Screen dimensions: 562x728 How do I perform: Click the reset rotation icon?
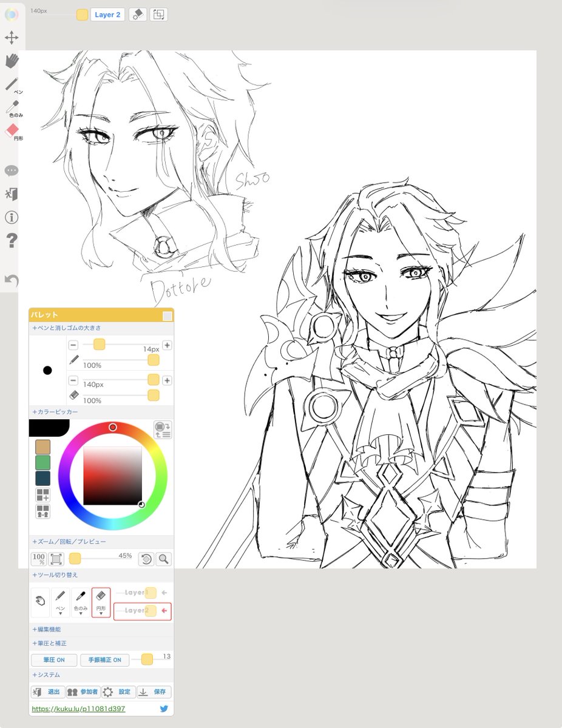146,559
